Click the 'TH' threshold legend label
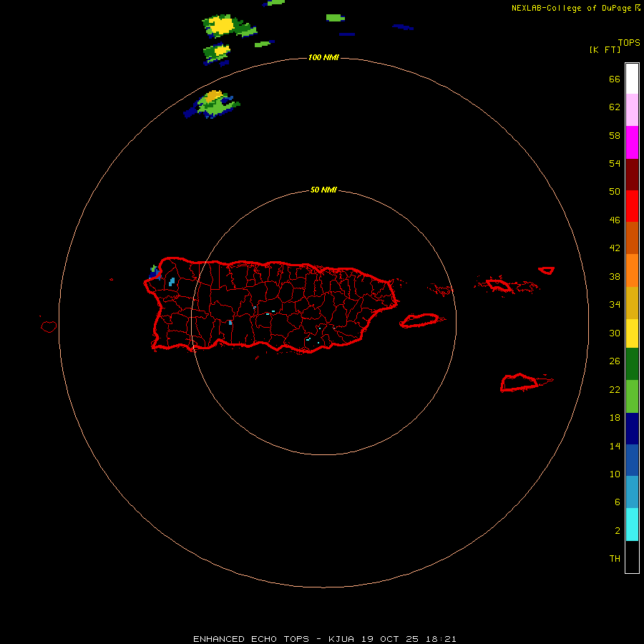Viewport: 644px width, 644px height. click(615, 559)
